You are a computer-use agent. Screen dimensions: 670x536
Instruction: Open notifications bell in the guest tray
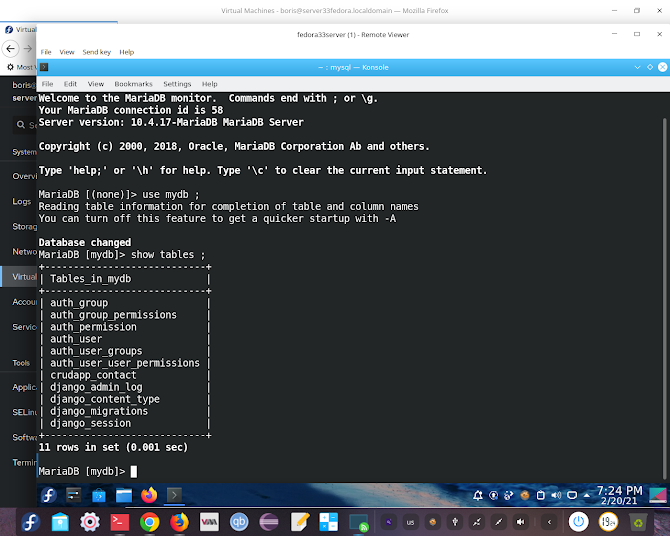(478, 495)
